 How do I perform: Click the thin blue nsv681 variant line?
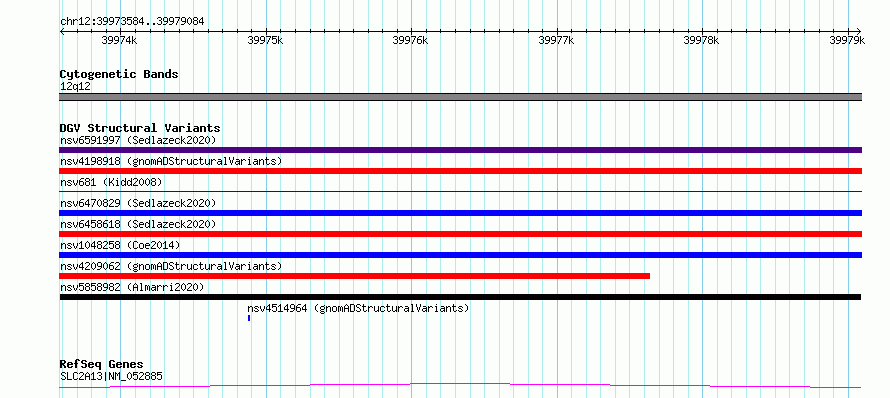click(x=460, y=191)
